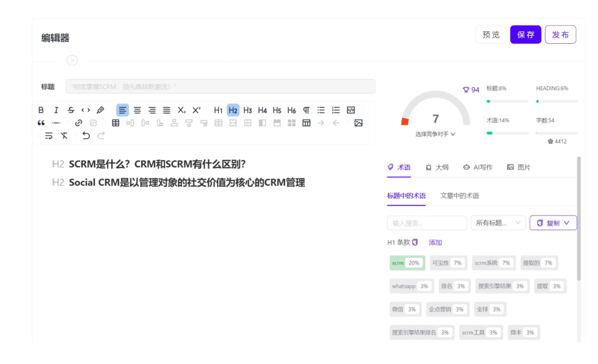Insert a code block

[351, 110]
